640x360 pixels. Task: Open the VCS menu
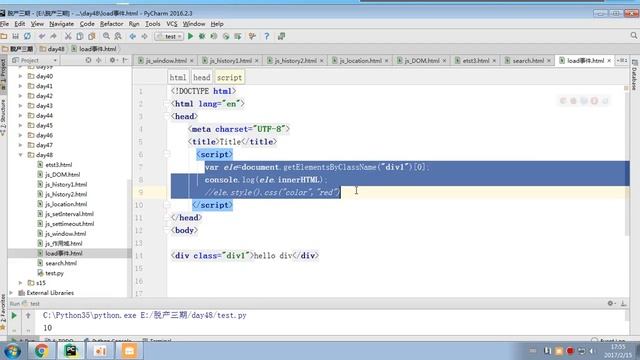pyautogui.click(x=172, y=24)
